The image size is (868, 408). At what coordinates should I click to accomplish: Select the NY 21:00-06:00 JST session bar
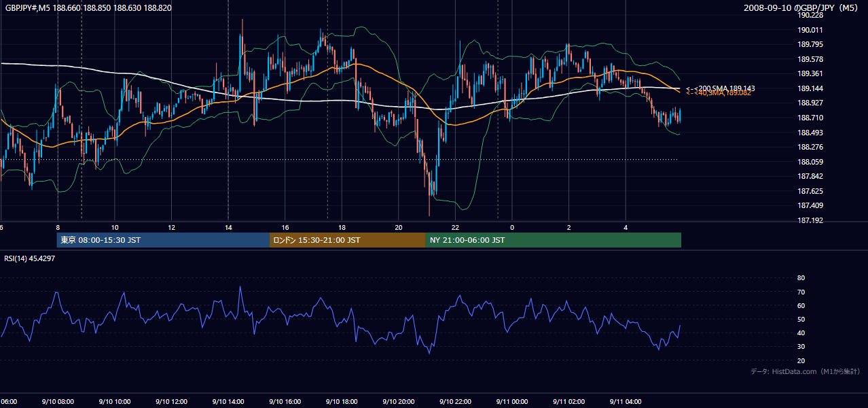(554, 240)
